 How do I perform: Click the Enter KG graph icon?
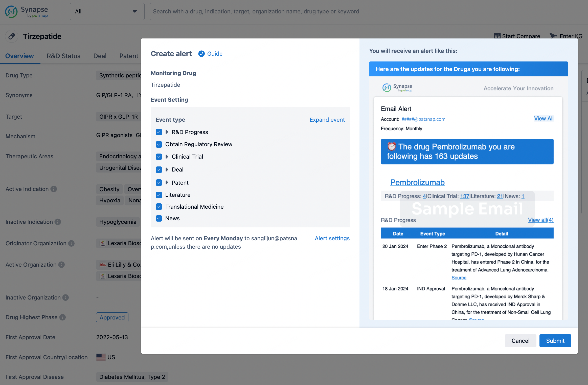553,36
